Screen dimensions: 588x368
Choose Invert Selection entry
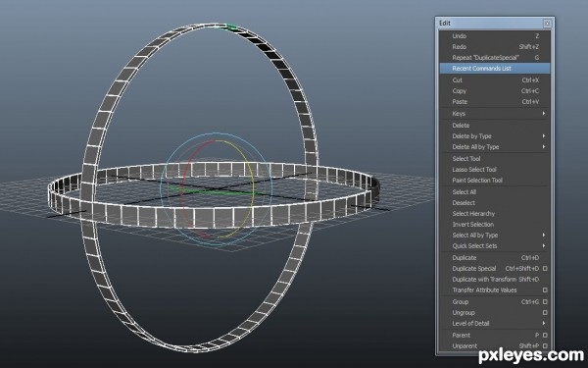pyautogui.click(x=495, y=225)
